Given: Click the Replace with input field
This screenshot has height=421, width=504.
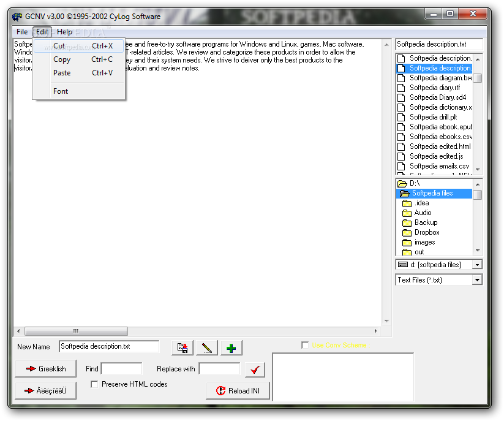Looking at the screenshot, I should (x=219, y=369).
